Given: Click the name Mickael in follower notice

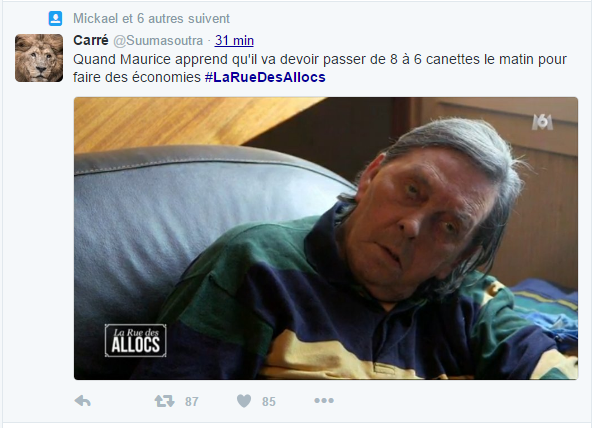Looking at the screenshot, I should pyautogui.click(x=96, y=18).
